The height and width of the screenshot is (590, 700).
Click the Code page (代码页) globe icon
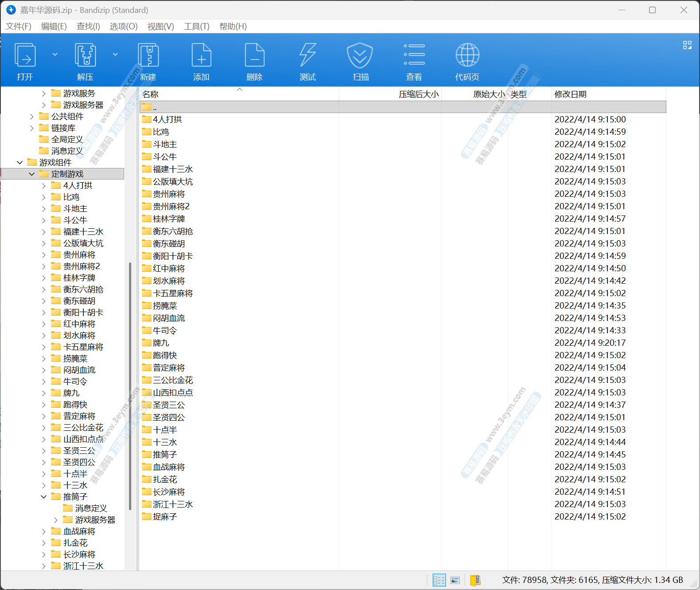coord(467,55)
